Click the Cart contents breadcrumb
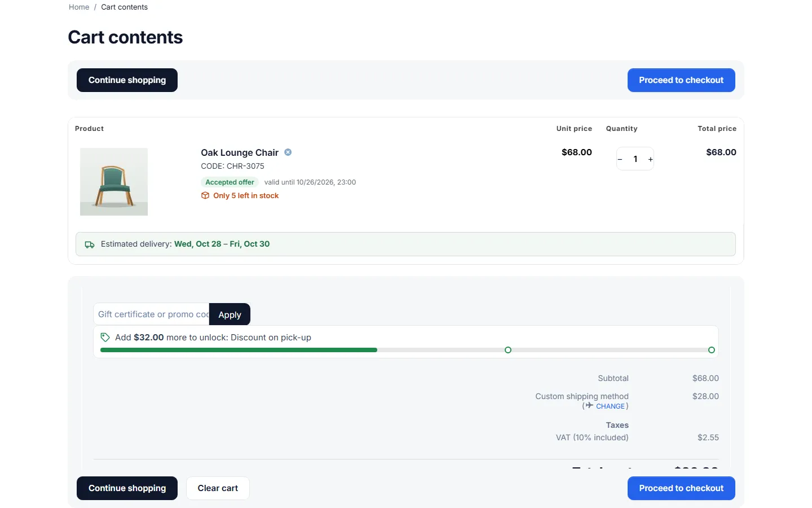 click(124, 7)
